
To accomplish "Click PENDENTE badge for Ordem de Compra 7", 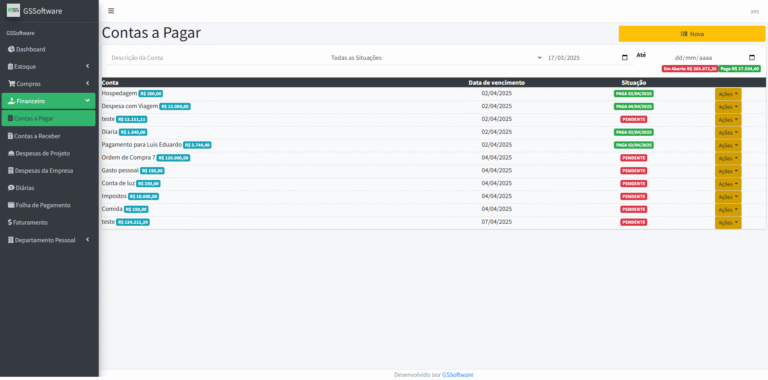I will point(633,158).
